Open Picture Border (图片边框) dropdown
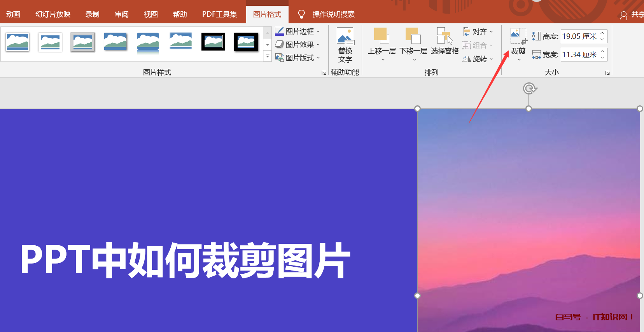 click(x=297, y=31)
